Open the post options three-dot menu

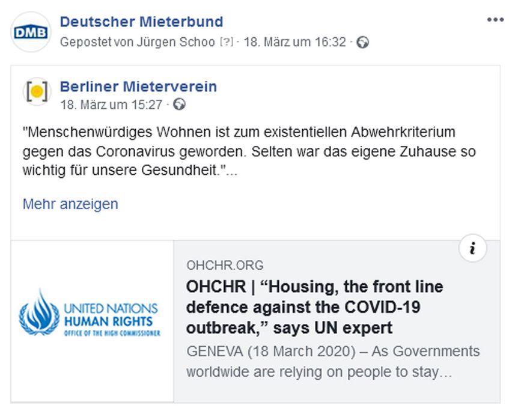495,20
